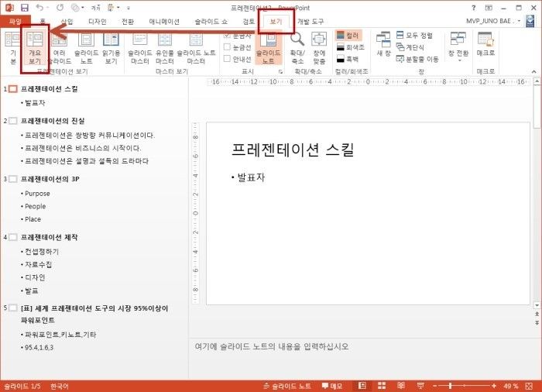Open 표시 group dialog launcher
Screen dimensions: 542x392
pos(280,71)
